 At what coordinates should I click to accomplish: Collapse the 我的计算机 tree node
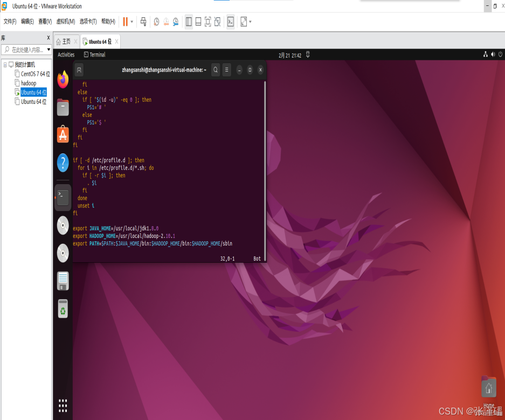pos(5,65)
